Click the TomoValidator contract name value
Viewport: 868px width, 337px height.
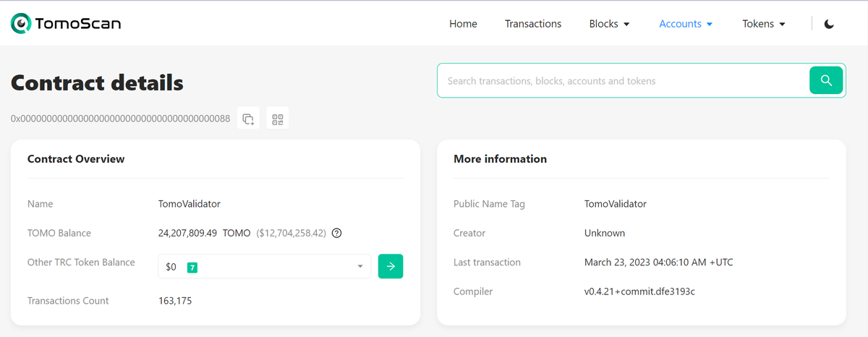tap(190, 204)
